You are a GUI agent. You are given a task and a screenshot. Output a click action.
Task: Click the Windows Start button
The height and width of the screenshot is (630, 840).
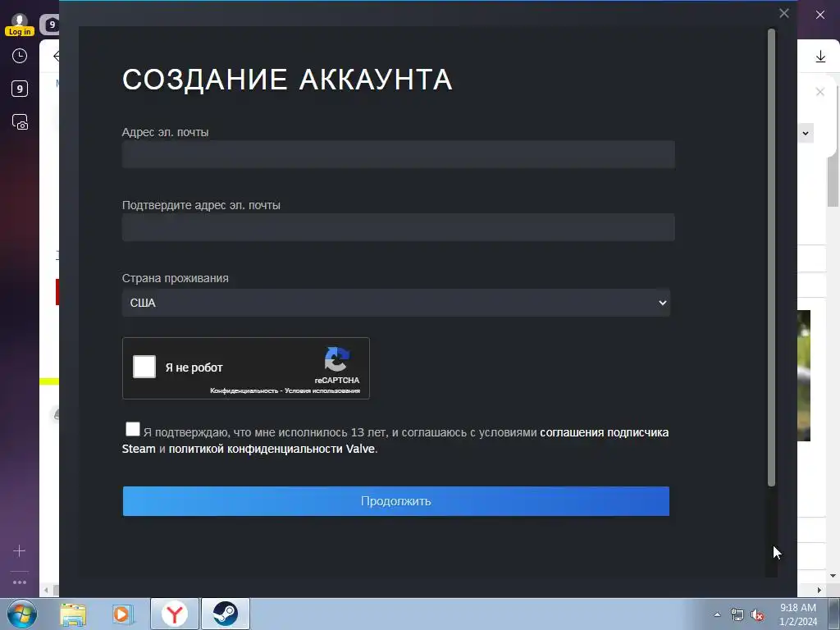(22, 614)
